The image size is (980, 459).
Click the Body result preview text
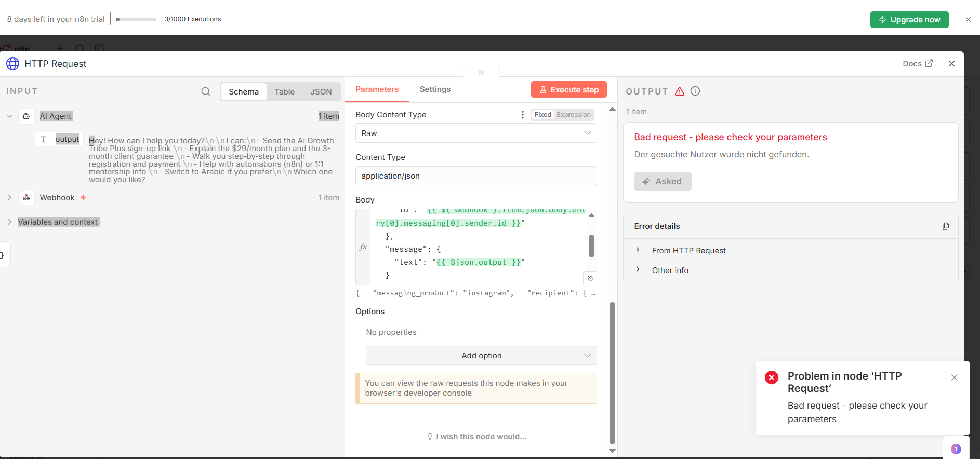tap(475, 293)
